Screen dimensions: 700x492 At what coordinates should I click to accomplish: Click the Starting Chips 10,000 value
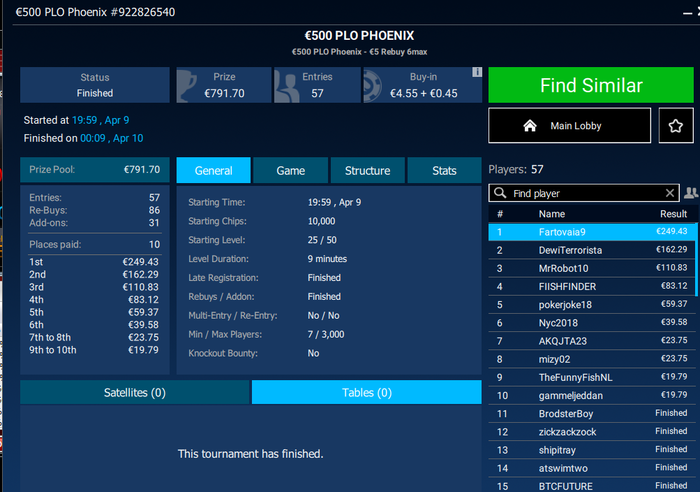pyautogui.click(x=321, y=221)
